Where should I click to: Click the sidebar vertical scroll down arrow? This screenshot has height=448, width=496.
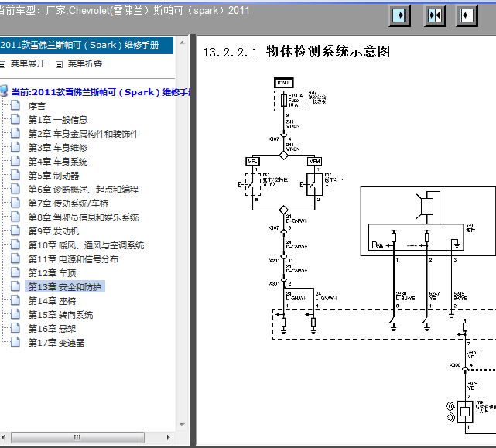pos(182,425)
